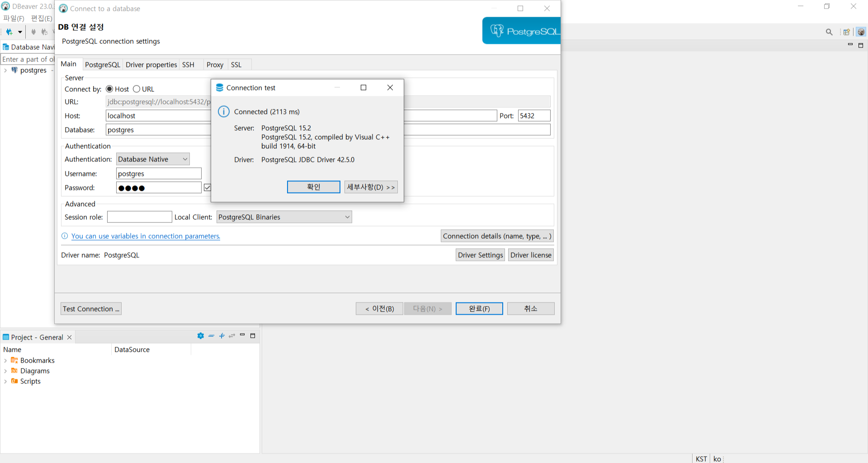Open the 파일(F) menu

click(14, 19)
